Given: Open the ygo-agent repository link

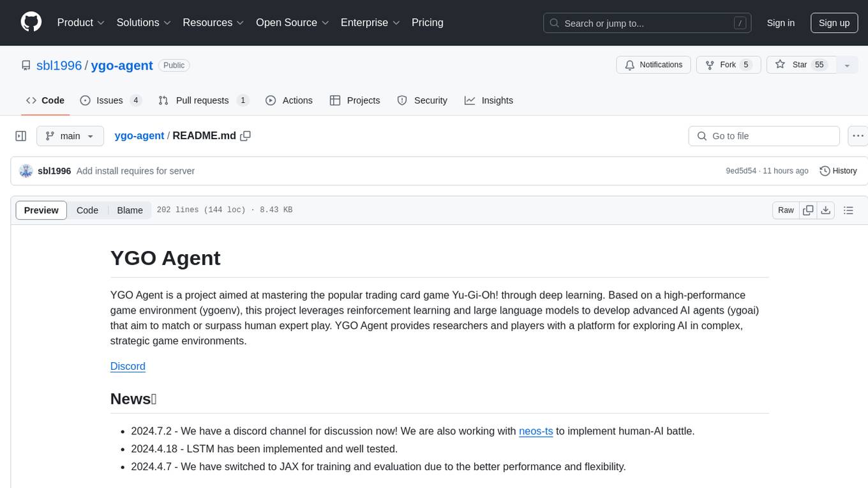Looking at the screenshot, I should pyautogui.click(x=122, y=65).
